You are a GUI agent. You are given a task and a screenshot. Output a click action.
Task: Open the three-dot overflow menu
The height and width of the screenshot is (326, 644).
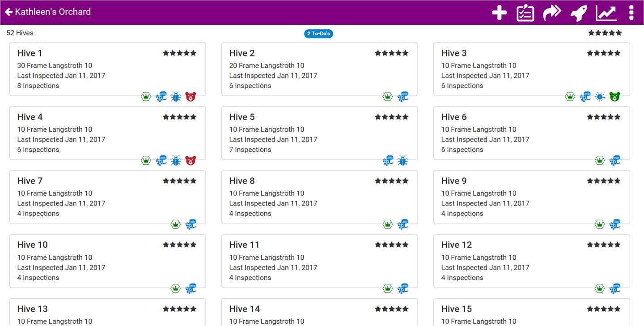631,13
